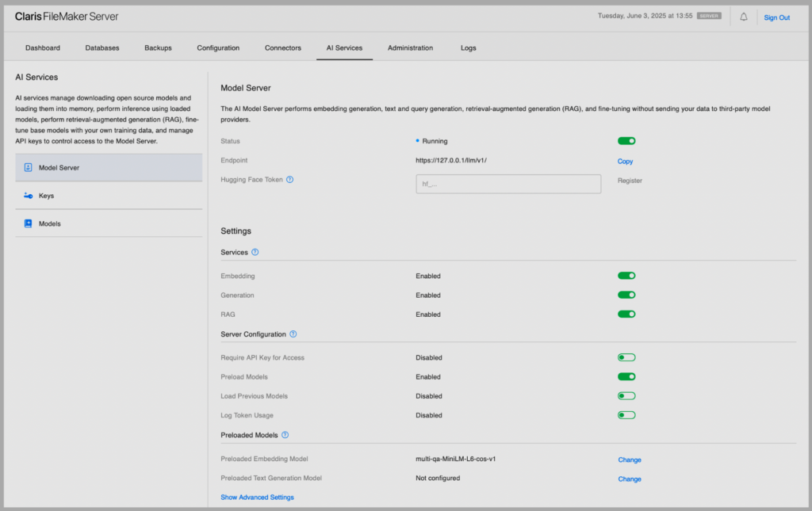Click the Model Server sidebar icon
The image size is (812, 511).
tap(28, 168)
